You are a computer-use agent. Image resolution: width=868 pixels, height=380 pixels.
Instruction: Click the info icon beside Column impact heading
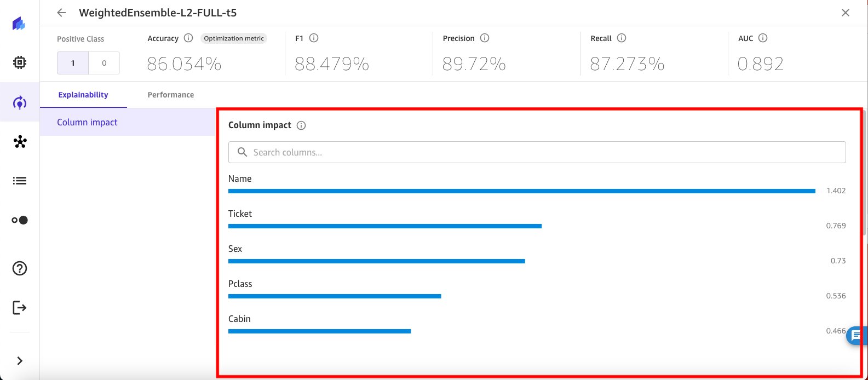301,125
